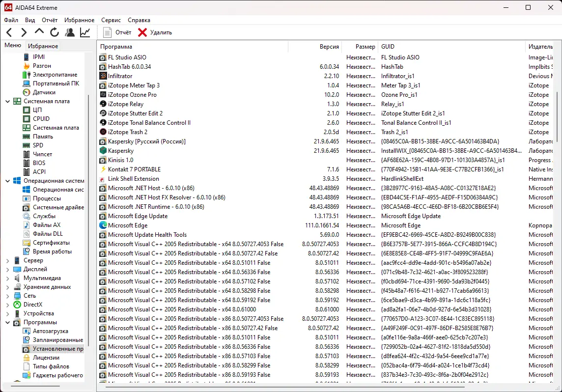Select the Чипсет chip icon
Screen dimensions: 562x392
click(26, 154)
